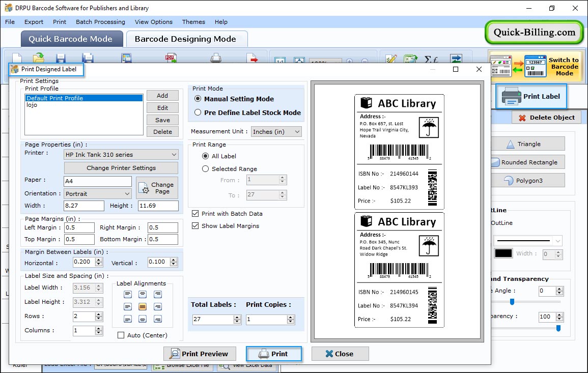Screen dimensions: 588x373
Task: Click the Edit print profile button
Action: click(162, 107)
